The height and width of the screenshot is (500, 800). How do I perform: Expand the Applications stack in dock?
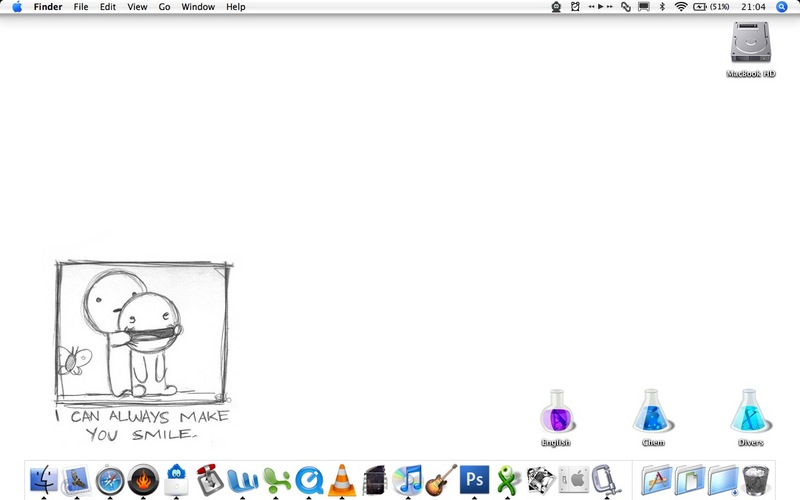656,480
